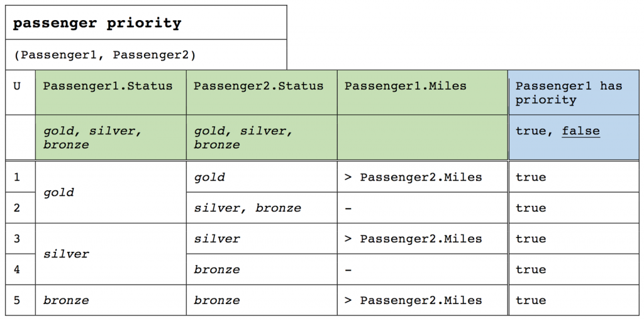Select the Passenger1.Status column header
This screenshot has width=644, height=321.
pyautogui.click(x=111, y=92)
